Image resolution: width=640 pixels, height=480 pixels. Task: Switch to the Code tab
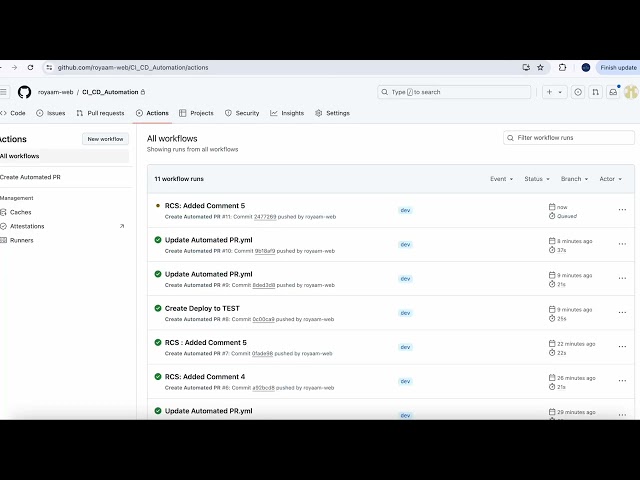pyautogui.click(x=13, y=113)
